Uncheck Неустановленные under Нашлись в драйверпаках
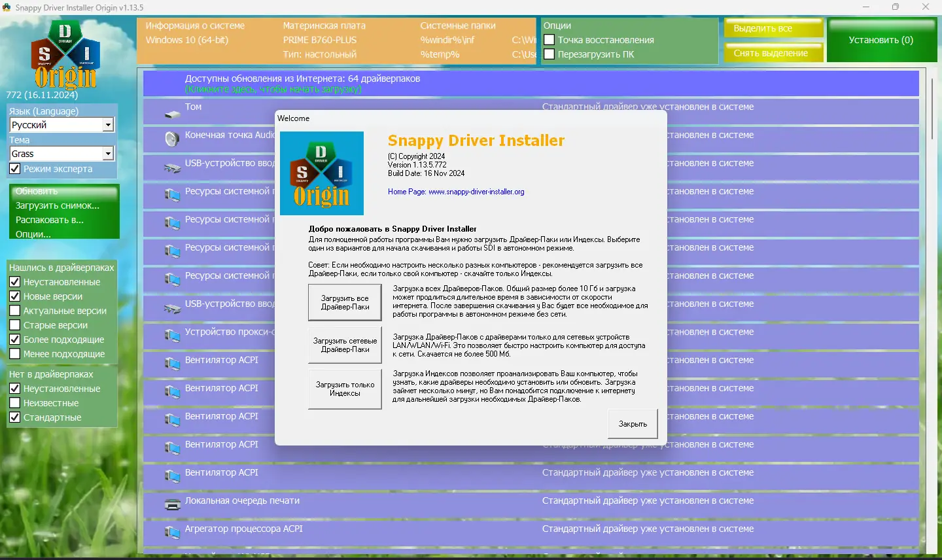Viewport: 942px width, 560px height. click(x=15, y=282)
